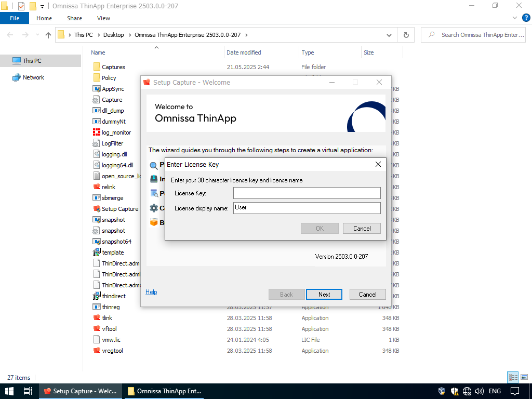Screen dimensions: 532x399
Task: Open the Share ribbon tab
Action: point(74,18)
